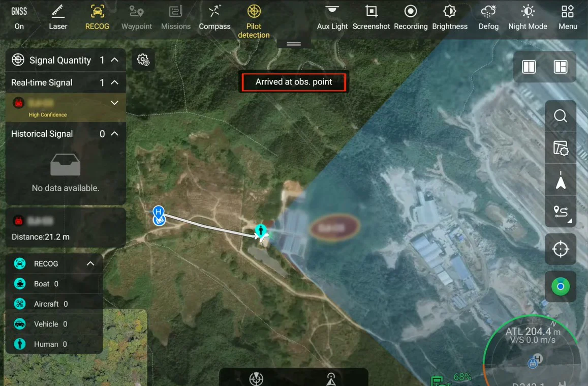Screen dimensions: 588x386
Task: Adjust the Brightness control
Action: pyautogui.click(x=450, y=17)
